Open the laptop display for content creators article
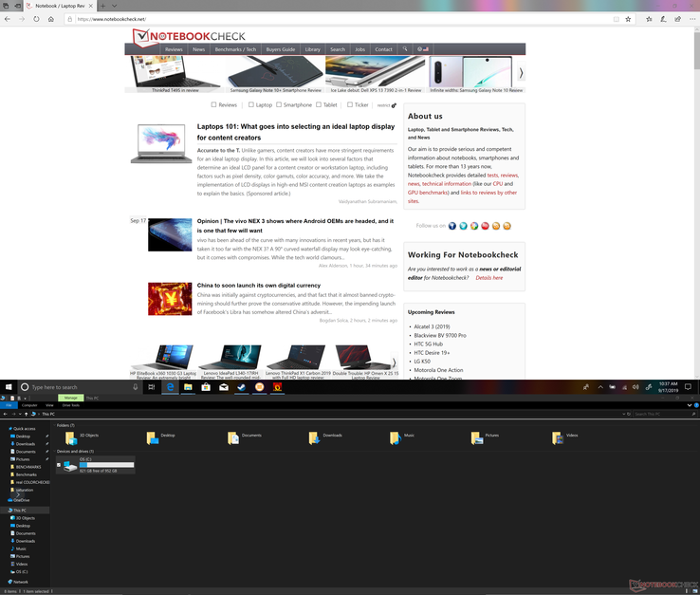 click(296, 132)
